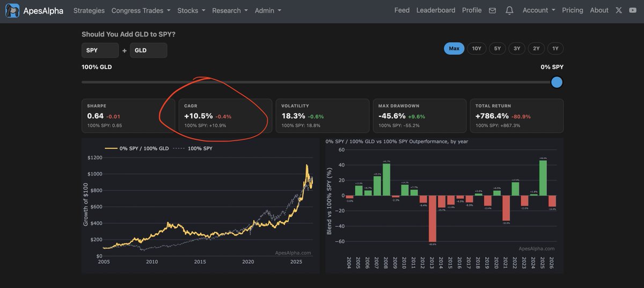Click the CAGR +10.5% value
Image resolution: width=644 pixels, height=288 pixels.
click(x=199, y=116)
